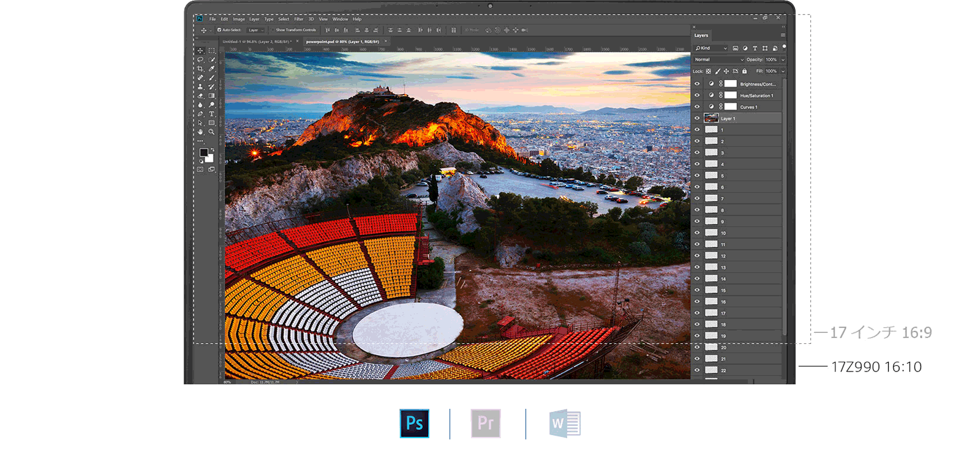Select the Path Selection tool
Image resolution: width=980 pixels, height=459 pixels.
tap(200, 123)
